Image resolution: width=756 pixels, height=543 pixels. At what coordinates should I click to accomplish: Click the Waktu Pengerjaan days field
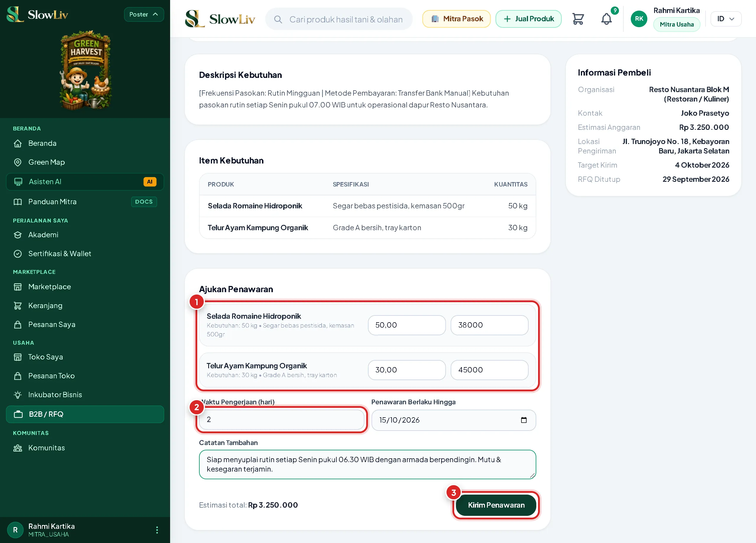pos(282,420)
